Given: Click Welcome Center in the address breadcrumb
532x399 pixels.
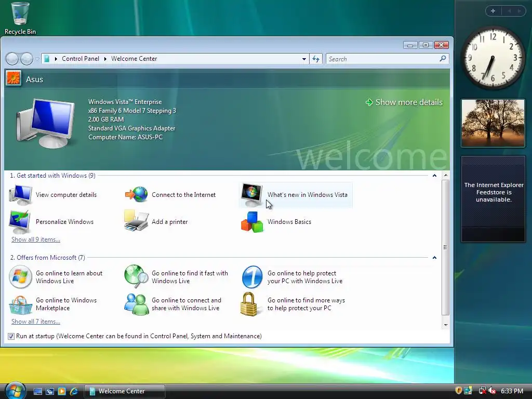Looking at the screenshot, I should pos(134,59).
